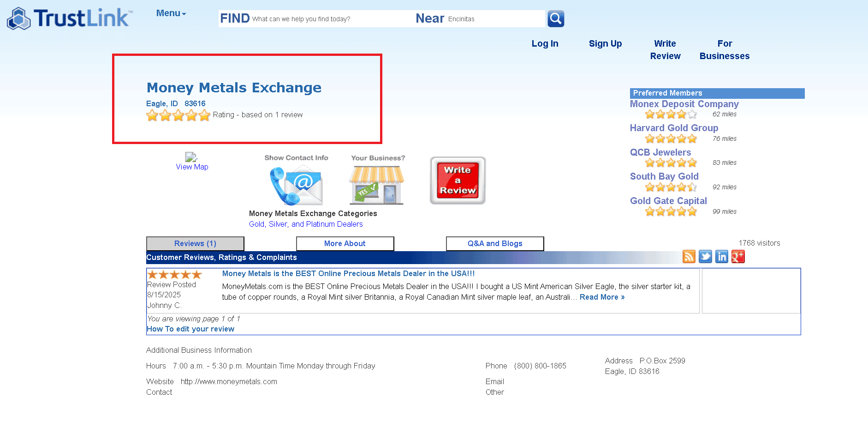
Task: Open the review titled Money Metals is the BEST
Action: tap(348, 273)
